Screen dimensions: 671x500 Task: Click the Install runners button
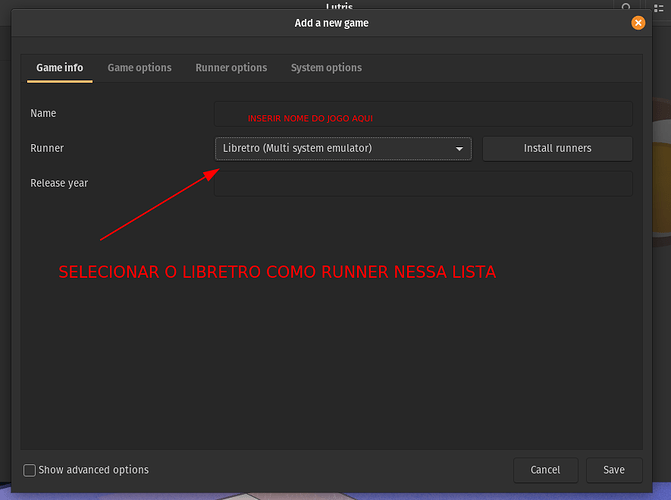coord(557,149)
